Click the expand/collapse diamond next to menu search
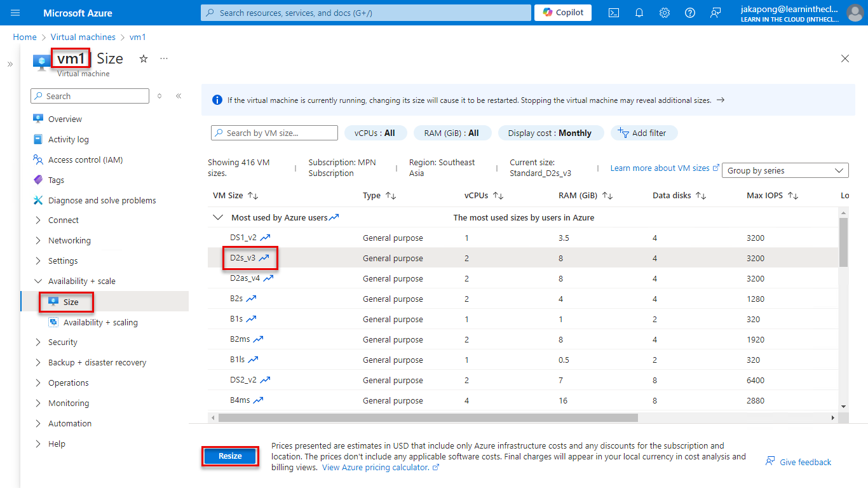This screenshot has height=488, width=868. click(x=159, y=96)
